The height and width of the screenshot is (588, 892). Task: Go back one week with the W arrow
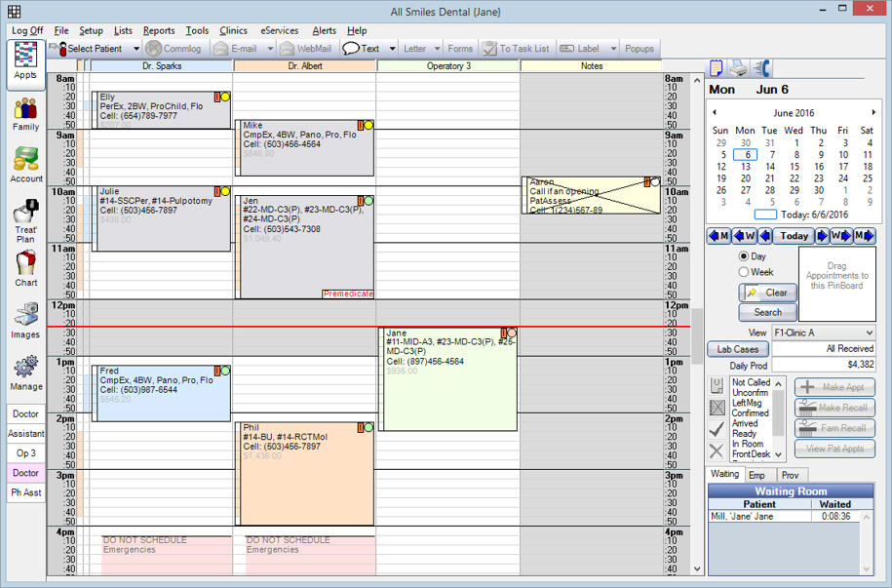click(x=745, y=236)
